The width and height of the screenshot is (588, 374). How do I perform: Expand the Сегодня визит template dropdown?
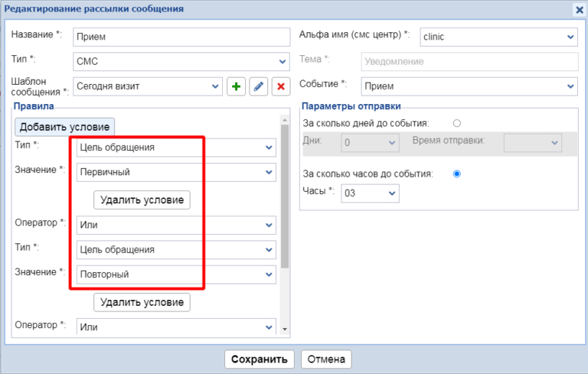click(x=148, y=86)
